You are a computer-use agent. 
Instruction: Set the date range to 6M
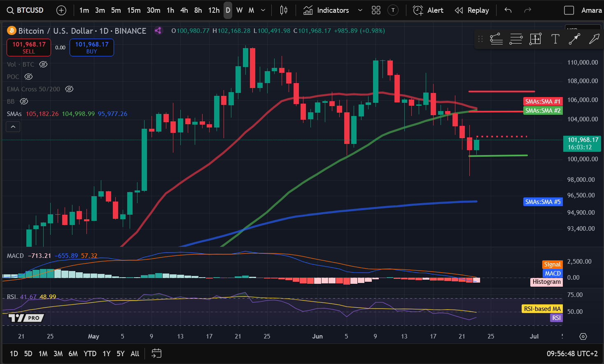point(73,353)
